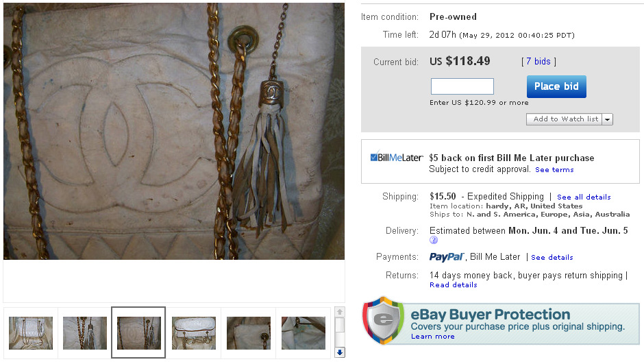This screenshot has height=364, width=644.
Task: Click the thumbnail scroll up arrow
Action: click(340, 312)
